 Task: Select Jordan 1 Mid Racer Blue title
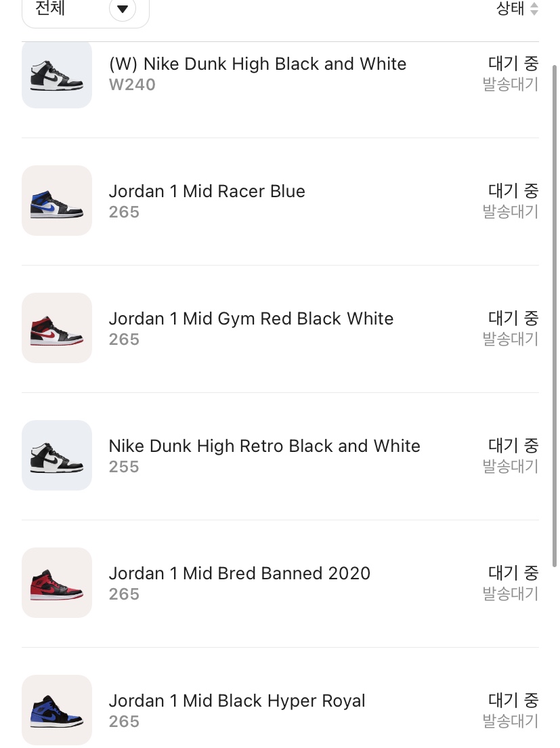point(207,191)
